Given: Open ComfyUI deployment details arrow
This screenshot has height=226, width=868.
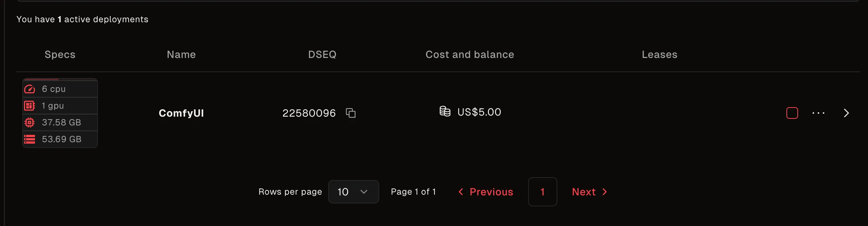Looking at the screenshot, I should click(x=846, y=113).
